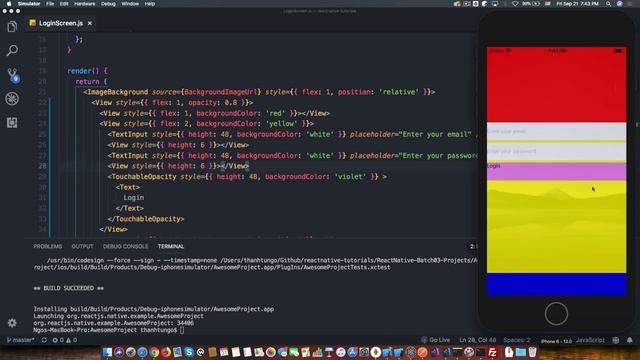Image resolution: width=640 pixels, height=360 pixels.
Task: Open the notifications bell in status bar
Action: 630,340
